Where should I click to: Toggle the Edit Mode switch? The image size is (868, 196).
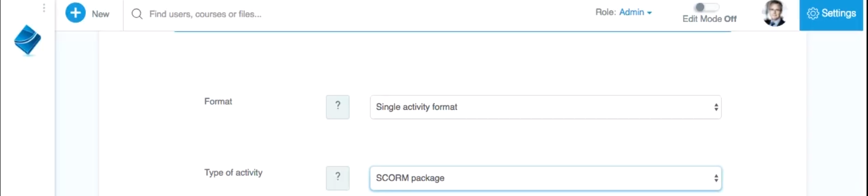click(707, 7)
